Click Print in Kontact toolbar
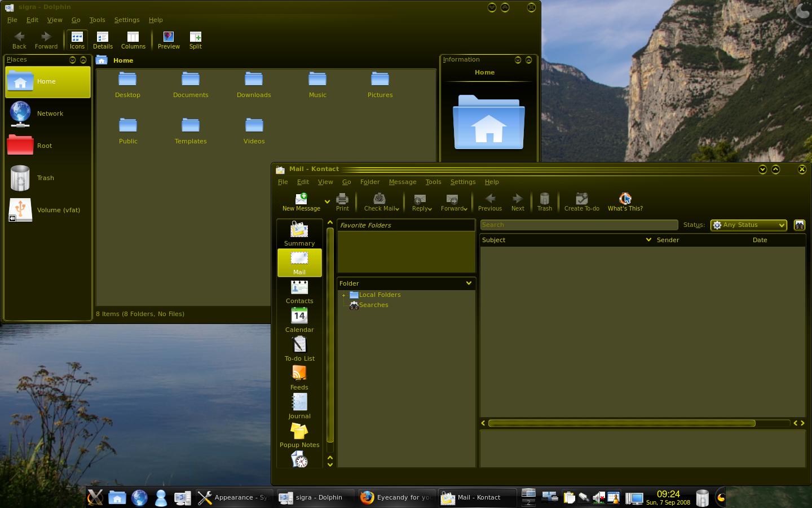The image size is (812, 508). (342, 202)
